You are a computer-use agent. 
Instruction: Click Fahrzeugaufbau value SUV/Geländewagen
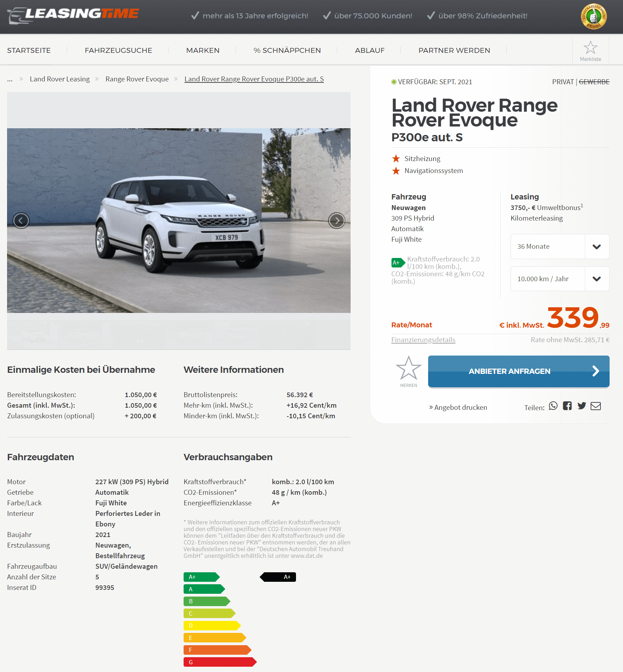pyautogui.click(x=127, y=566)
